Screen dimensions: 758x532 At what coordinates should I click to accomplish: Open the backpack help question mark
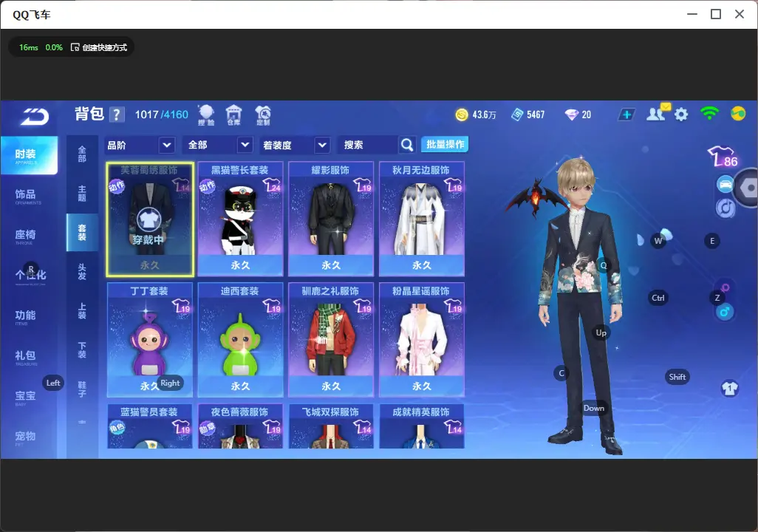(x=117, y=115)
